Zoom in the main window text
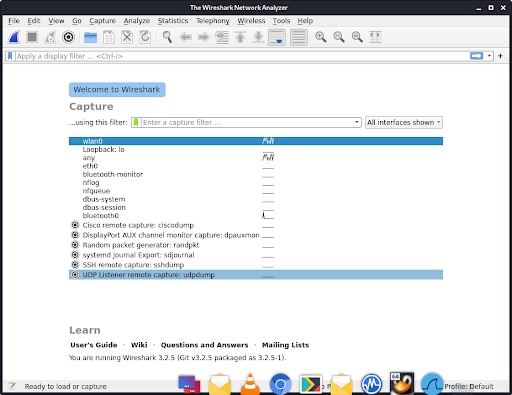This screenshot has width=512, height=395. [x=321, y=37]
